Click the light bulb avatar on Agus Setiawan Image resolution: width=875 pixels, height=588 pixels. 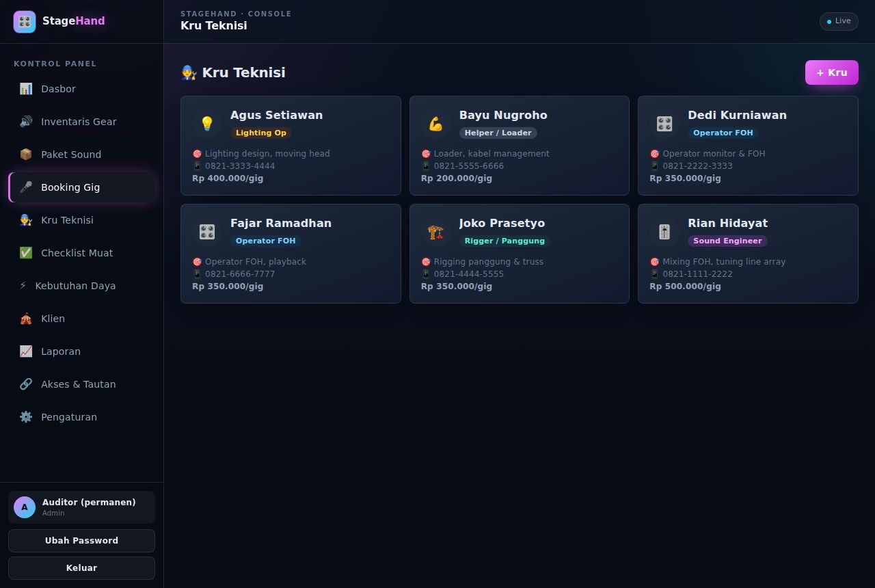point(207,124)
